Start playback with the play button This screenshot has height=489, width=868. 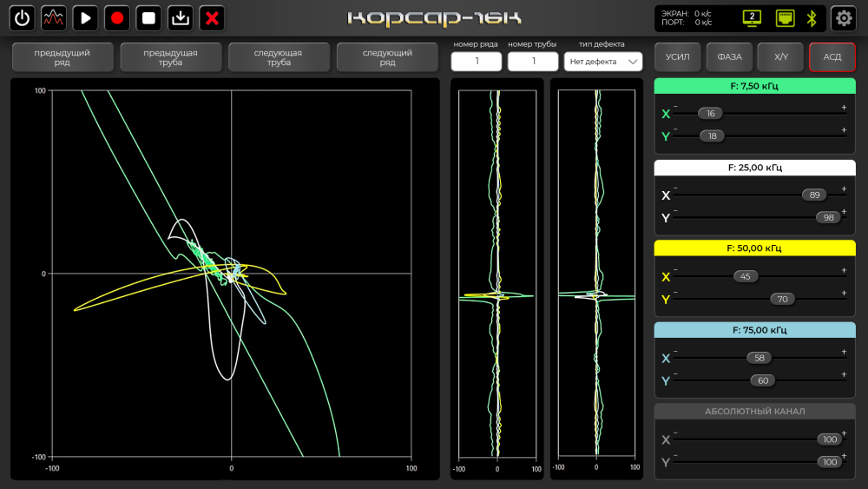coord(85,17)
